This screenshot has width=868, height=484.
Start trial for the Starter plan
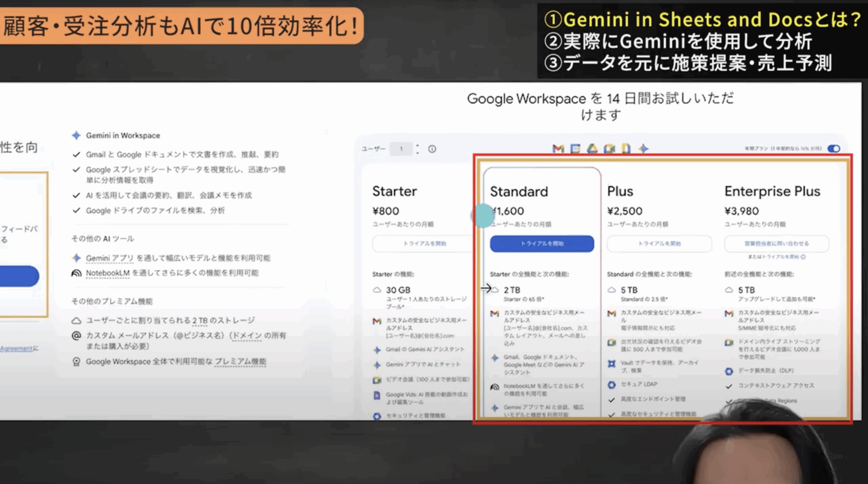click(x=424, y=244)
